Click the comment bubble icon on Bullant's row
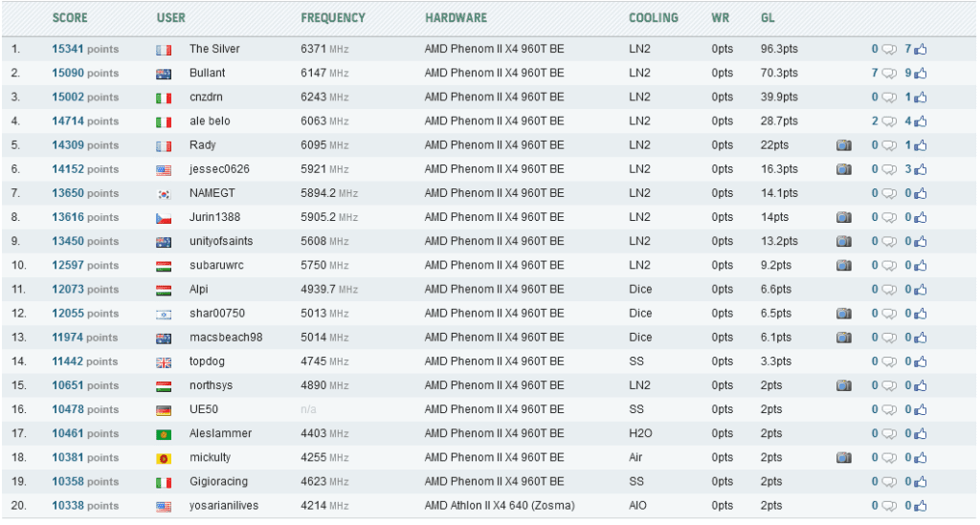 point(889,74)
